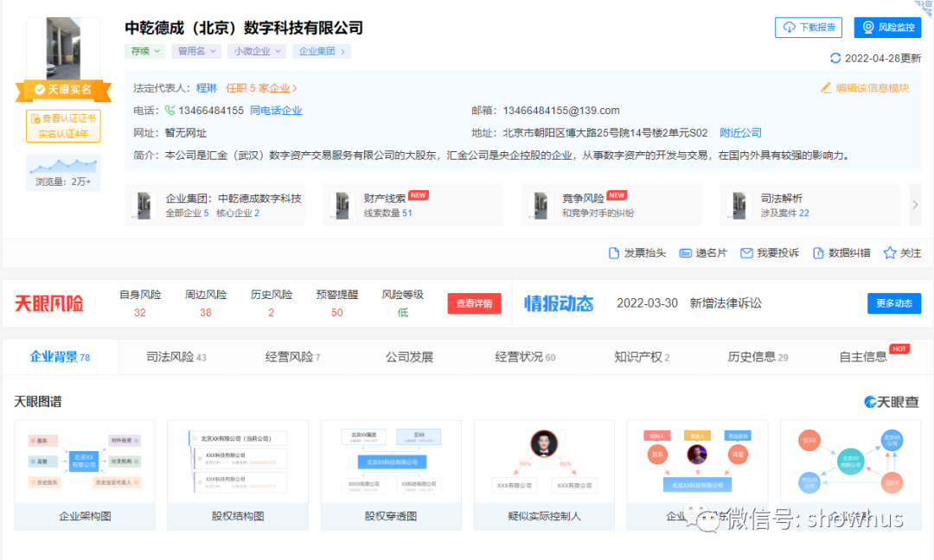Click the 天眼查 logo beside 天眼图谱
This screenshot has width=934, height=560.
[891, 403]
